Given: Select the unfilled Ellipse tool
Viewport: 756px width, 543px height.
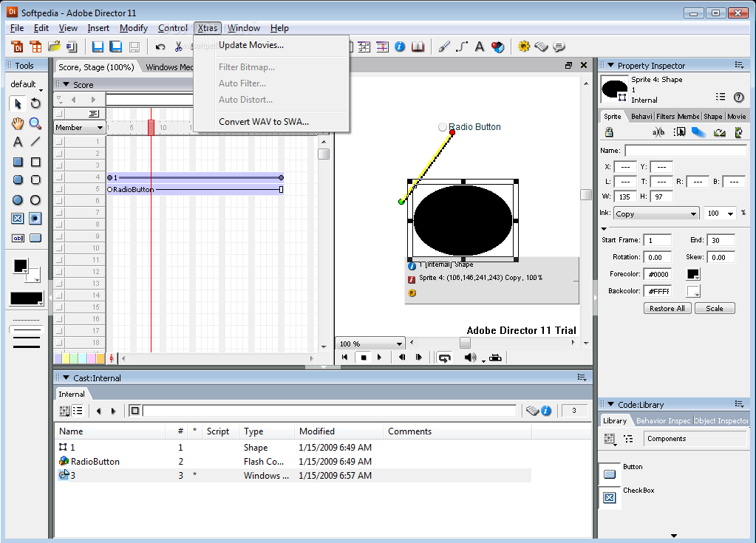Looking at the screenshot, I should coord(35,200).
